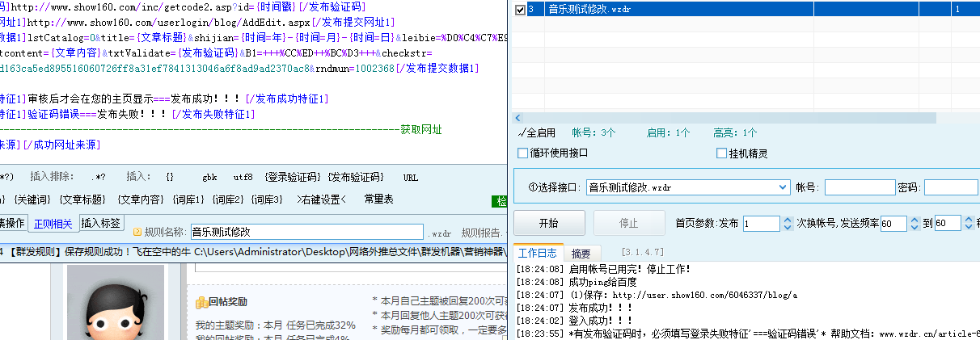This screenshot has height=340, width=980.
Task: Insert the {} placeholder
Action: coord(169,177)
